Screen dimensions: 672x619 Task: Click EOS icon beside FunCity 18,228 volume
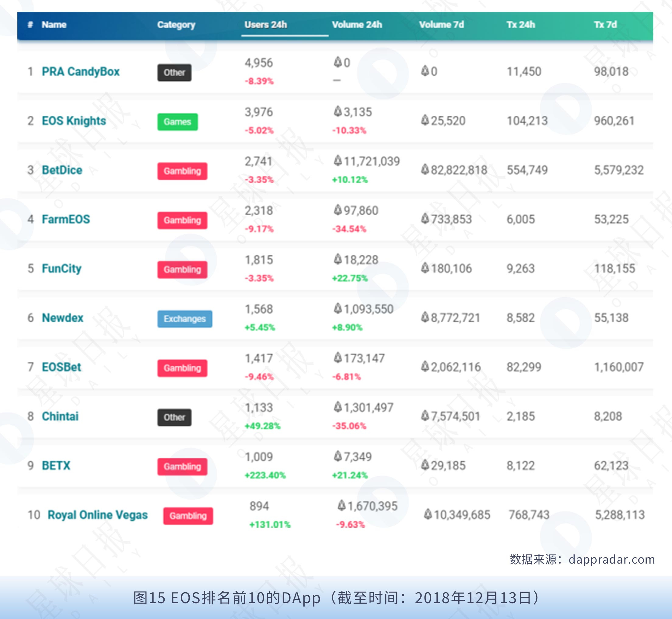[x=338, y=260]
